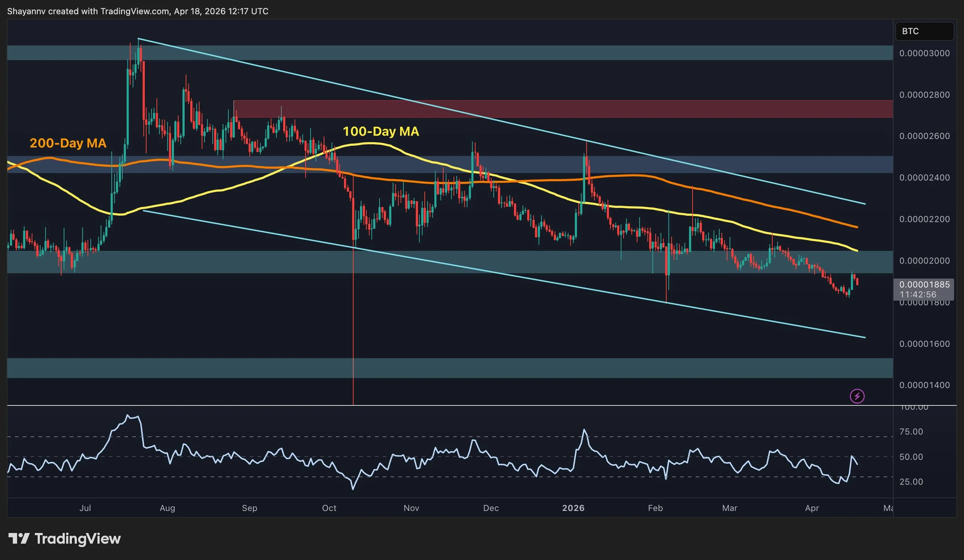Viewport: 964px width, 560px height.
Task: Select the 100-Day MA text label
Action: [x=381, y=131]
